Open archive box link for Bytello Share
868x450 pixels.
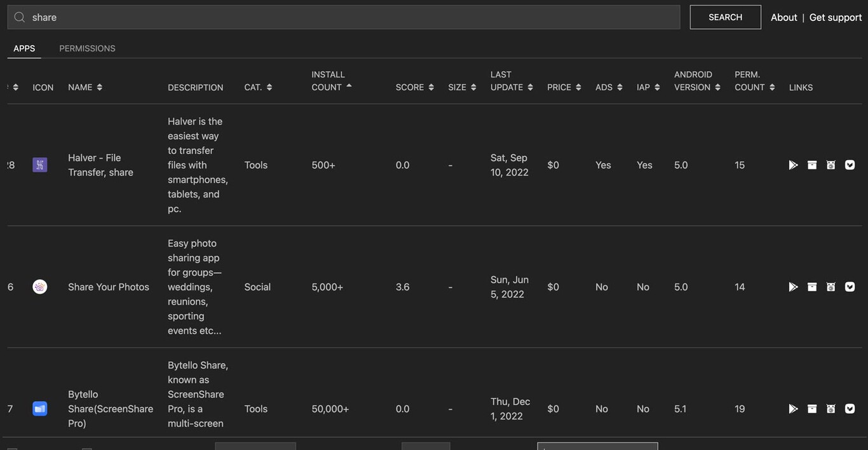[812, 409]
